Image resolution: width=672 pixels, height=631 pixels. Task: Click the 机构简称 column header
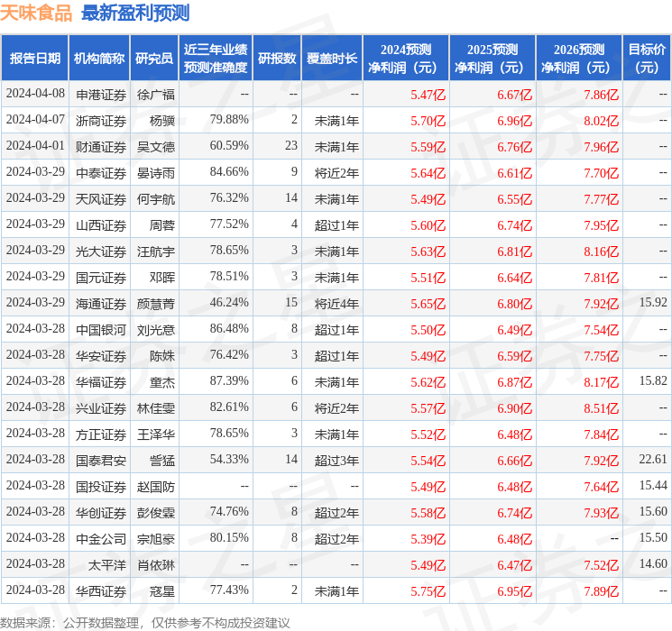[99, 59]
